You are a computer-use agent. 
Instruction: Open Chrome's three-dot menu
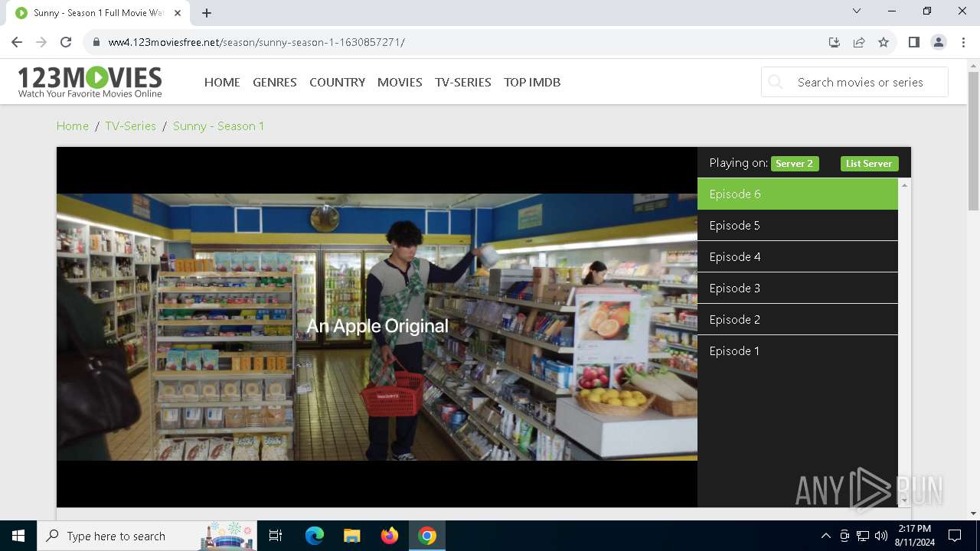(963, 42)
